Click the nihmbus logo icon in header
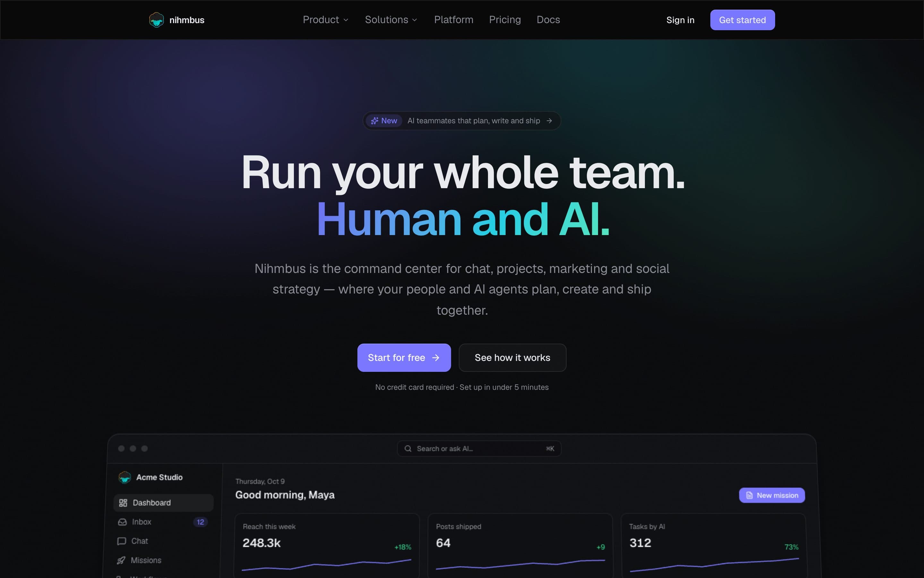 [x=156, y=20]
